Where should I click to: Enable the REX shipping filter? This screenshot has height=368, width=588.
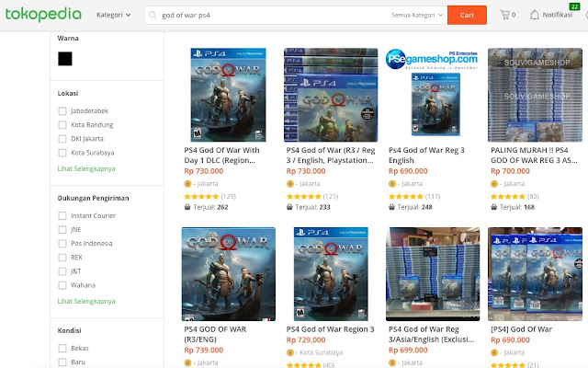pyautogui.click(x=62, y=258)
